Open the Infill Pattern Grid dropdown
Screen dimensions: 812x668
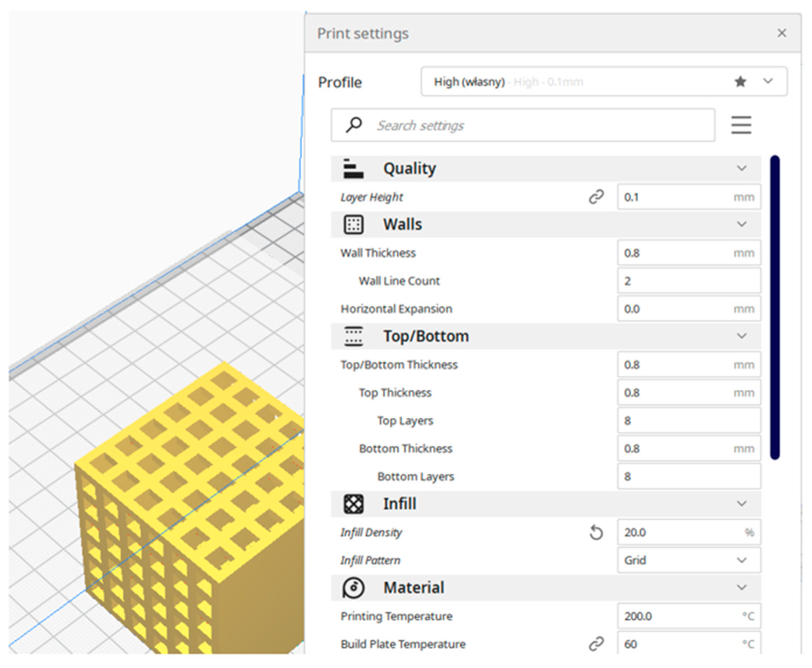coord(689,560)
